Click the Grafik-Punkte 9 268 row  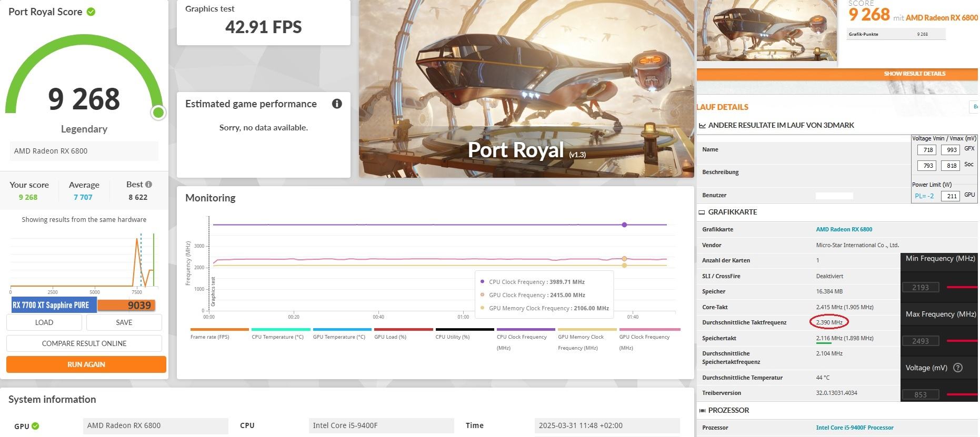896,34
